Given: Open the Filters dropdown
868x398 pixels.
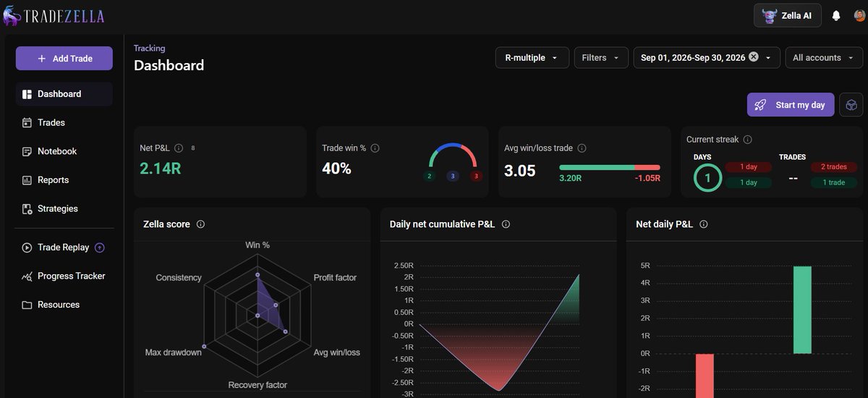Looking at the screenshot, I should tap(600, 58).
